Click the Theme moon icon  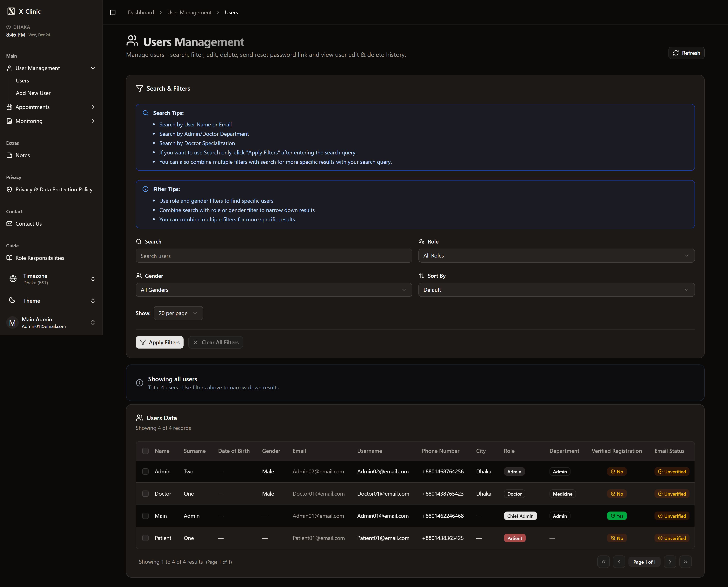coord(12,300)
